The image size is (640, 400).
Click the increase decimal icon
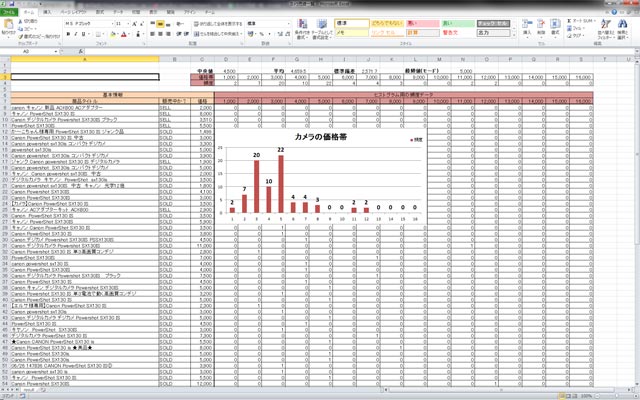pyautogui.click(x=280, y=34)
